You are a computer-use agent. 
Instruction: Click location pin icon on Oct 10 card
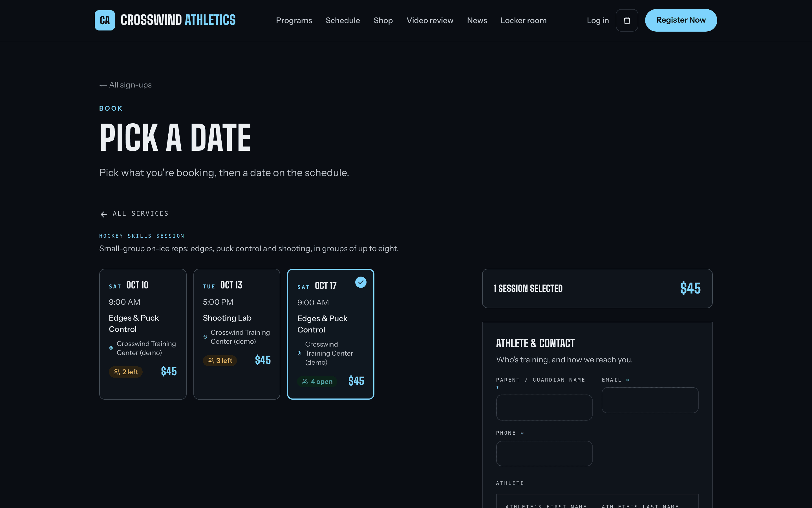click(x=111, y=349)
